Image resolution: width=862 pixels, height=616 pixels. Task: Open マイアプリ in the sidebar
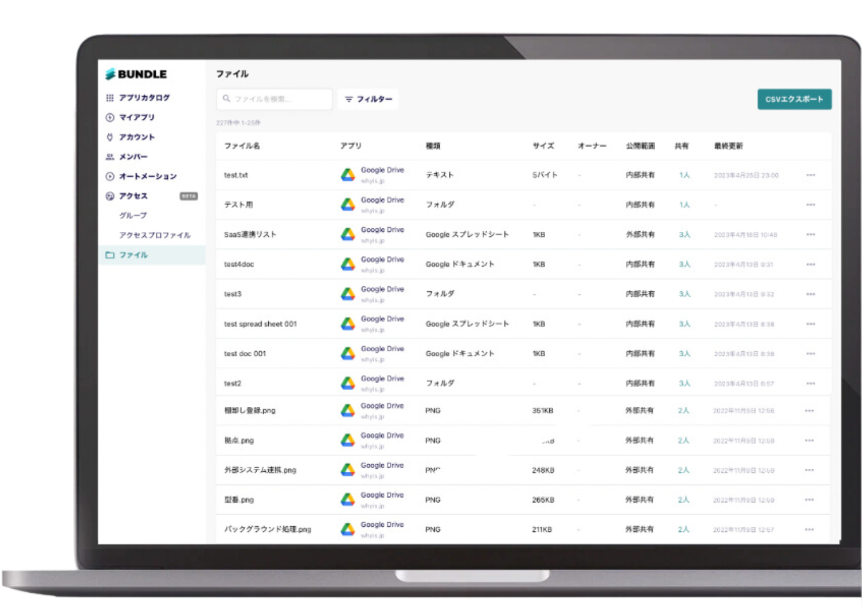[x=137, y=118]
